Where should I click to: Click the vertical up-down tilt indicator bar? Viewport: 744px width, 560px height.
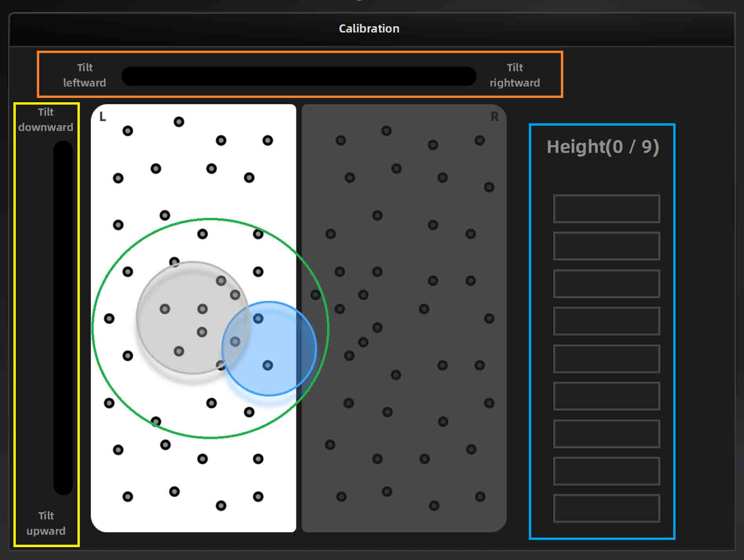point(63,318)
